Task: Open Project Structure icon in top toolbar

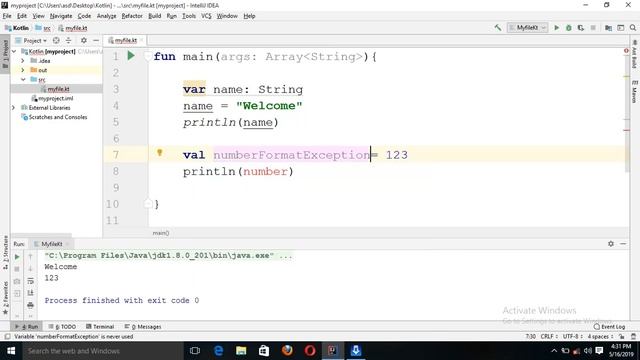Action: (x=608, y=28)
